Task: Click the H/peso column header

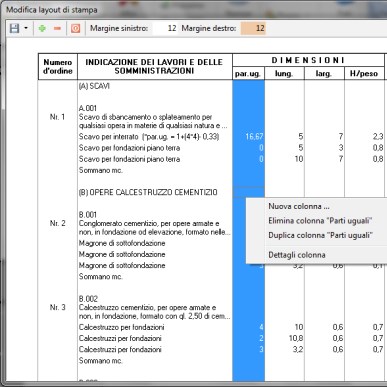Action: coord(364,73)
